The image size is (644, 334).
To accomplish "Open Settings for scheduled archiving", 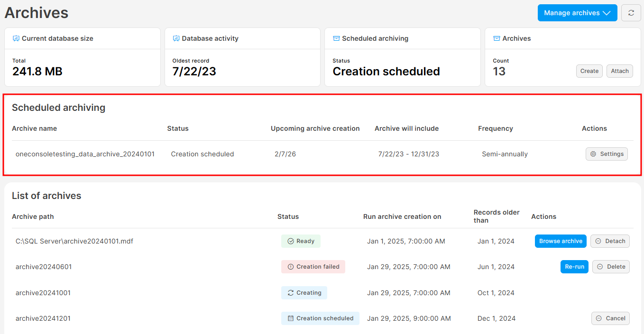I will 607,154.
